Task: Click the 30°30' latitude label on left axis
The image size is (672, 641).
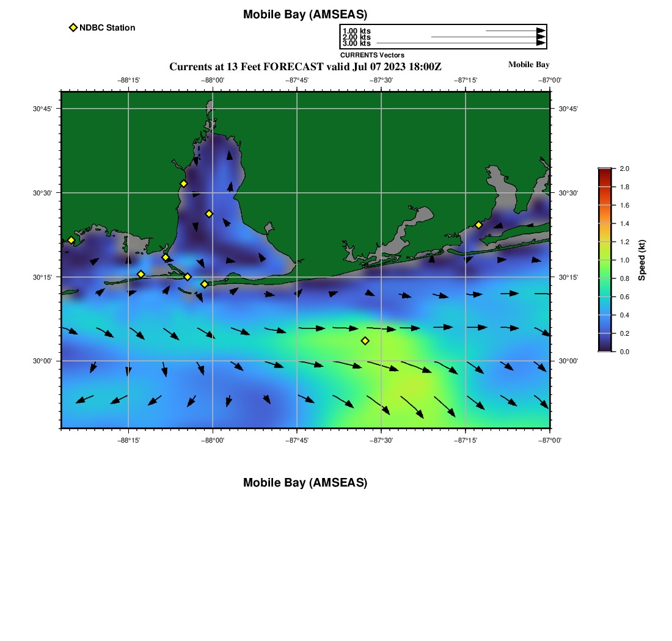Action: (43, 193)
